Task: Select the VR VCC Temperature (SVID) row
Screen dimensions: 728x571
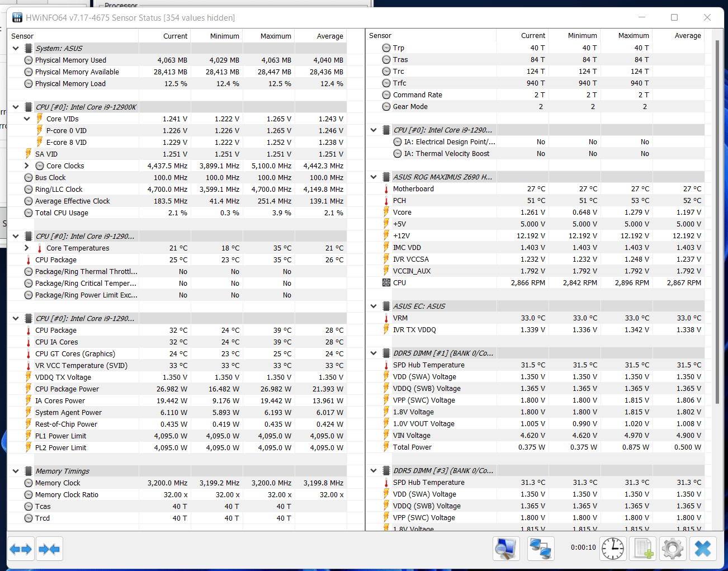Action: click(x=177, y=365)
